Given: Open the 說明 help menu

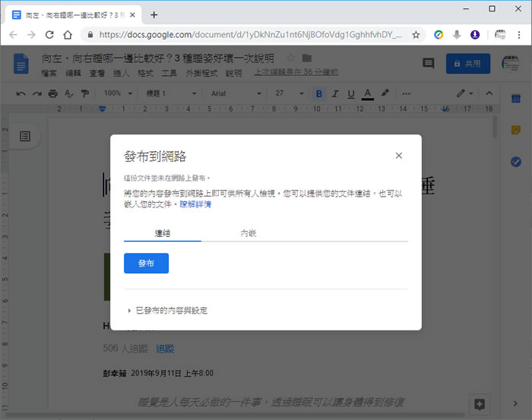Looking at the screenshot, I should coord(234,73).
